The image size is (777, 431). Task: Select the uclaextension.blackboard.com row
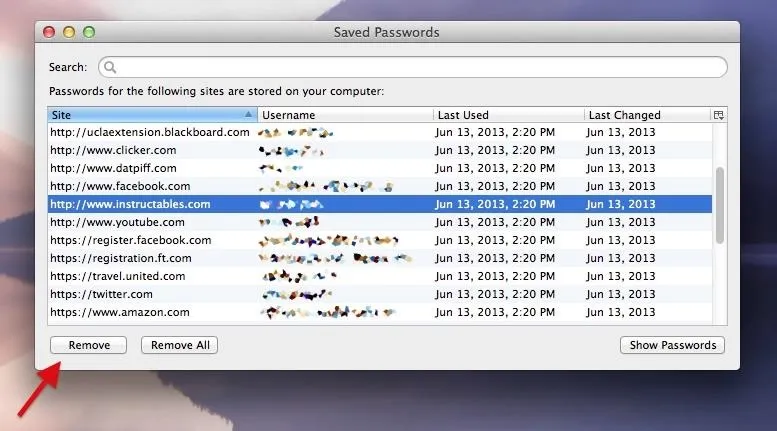point(380,132)
